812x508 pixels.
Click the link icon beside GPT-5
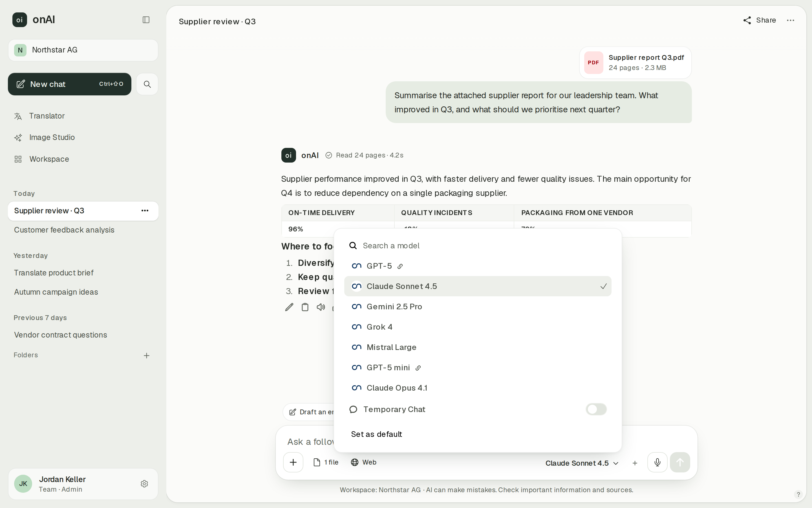click(400, 266)
